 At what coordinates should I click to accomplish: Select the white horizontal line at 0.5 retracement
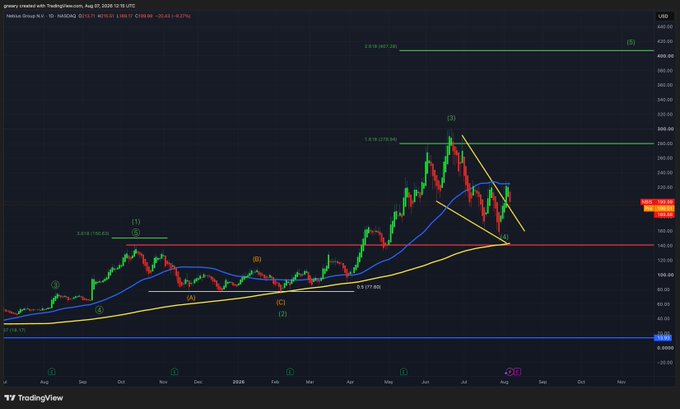pos(252,291)
